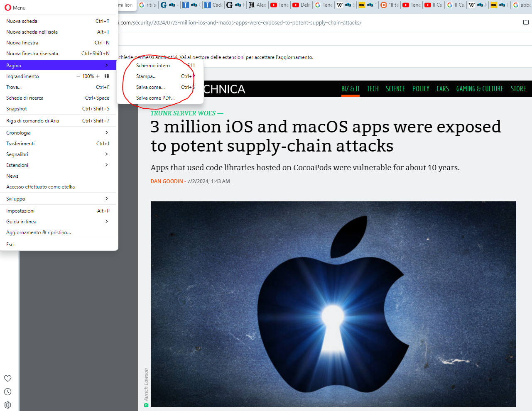The height and width of the screenshot is (411, 532).
Task: Open the clock history icon in sidebar
Action: pos(7,391)
